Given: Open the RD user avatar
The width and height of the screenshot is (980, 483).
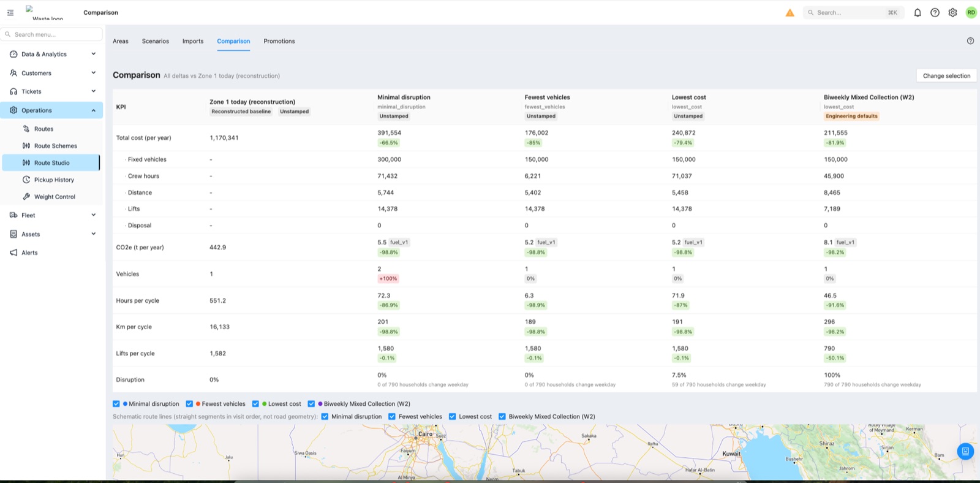Looking at the screenshot, I should [971, 12].
